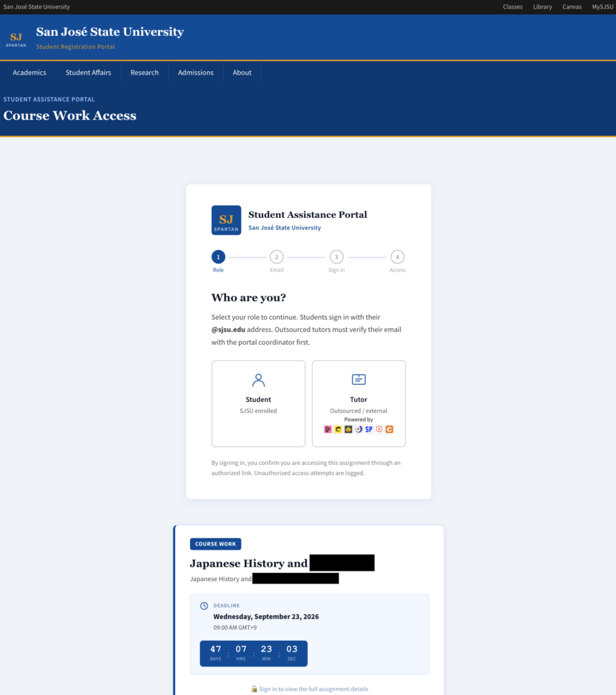Click the SJ Spartan logo in header
Image resolution: width=616 pixels, height=695 pixels.
tap(16, 39)
